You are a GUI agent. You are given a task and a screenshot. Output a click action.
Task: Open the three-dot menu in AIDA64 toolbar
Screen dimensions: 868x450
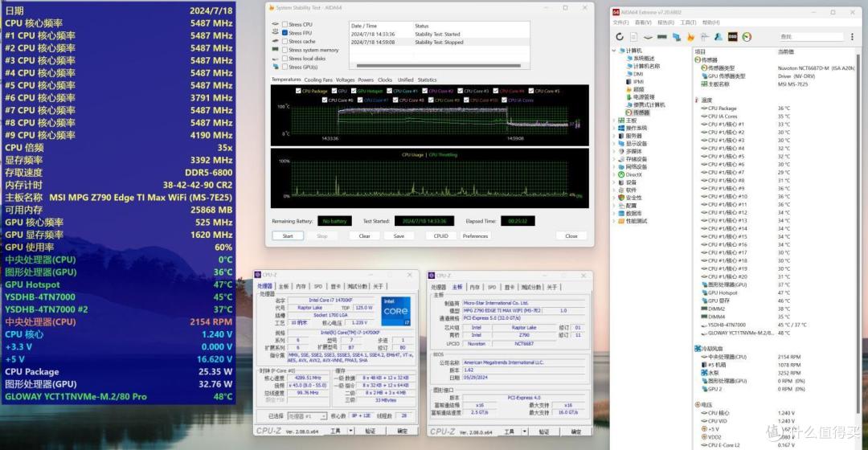point(852,37)
